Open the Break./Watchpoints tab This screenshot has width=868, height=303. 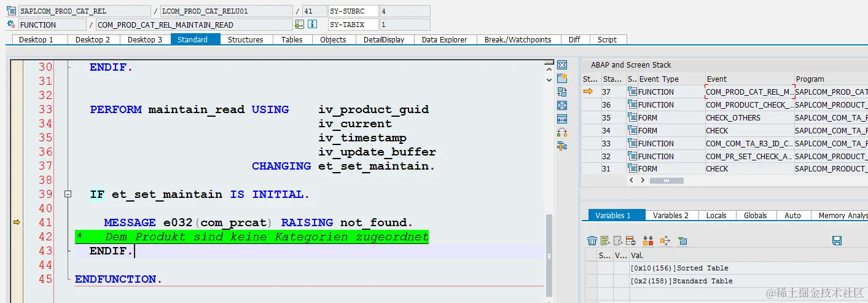518,39
